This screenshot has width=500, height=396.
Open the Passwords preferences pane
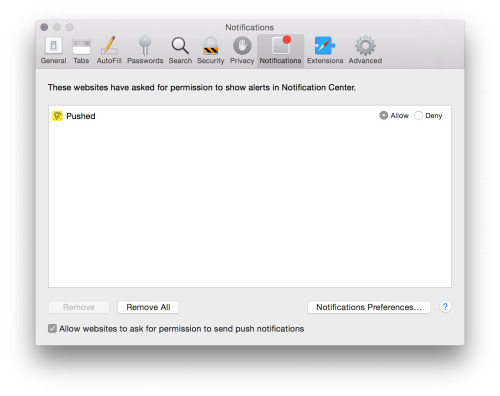[x=145, y=50]
